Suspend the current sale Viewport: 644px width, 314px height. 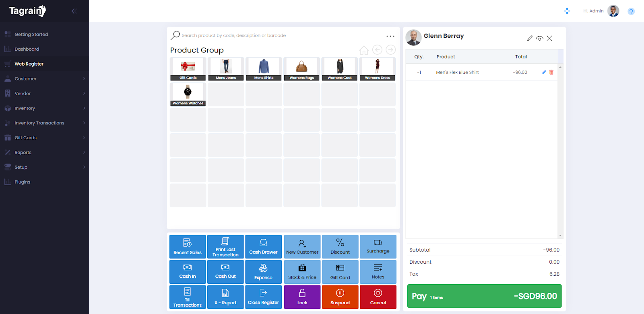click(x=340, y=297)
